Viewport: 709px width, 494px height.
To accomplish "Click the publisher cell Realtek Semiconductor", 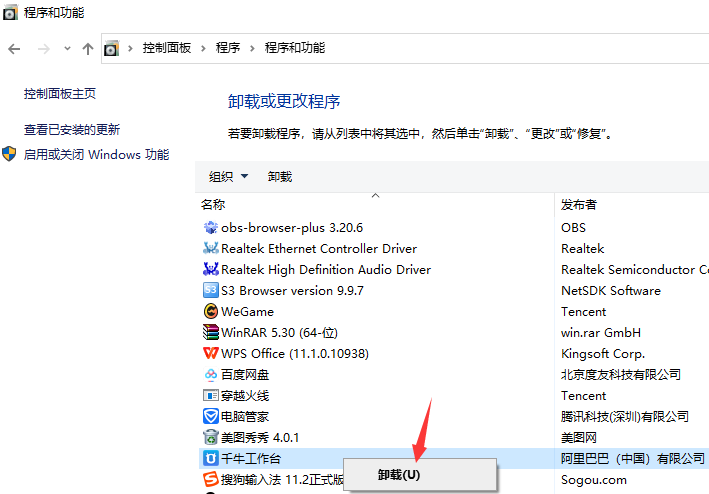I will [x=634, y=269].
